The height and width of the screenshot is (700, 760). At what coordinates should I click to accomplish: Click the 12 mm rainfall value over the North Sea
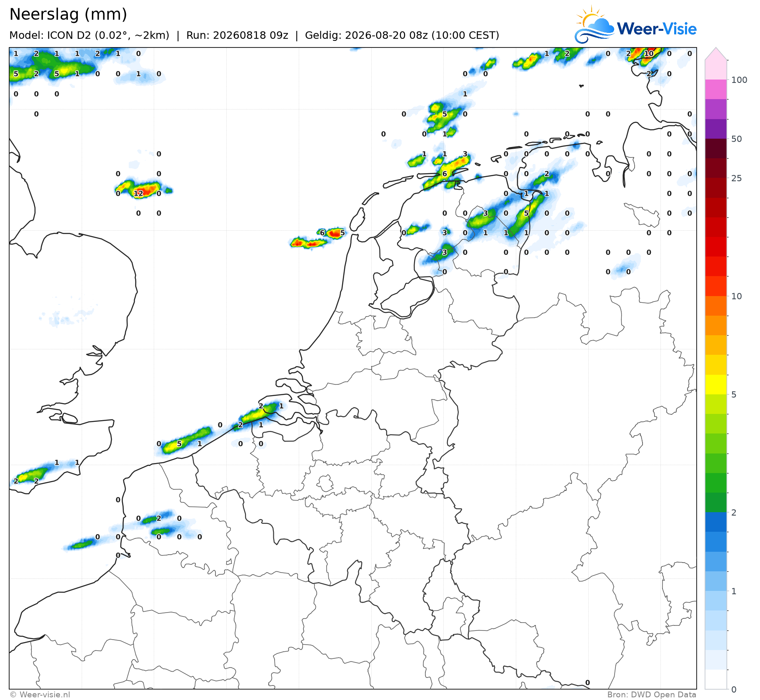pos(138,193)
